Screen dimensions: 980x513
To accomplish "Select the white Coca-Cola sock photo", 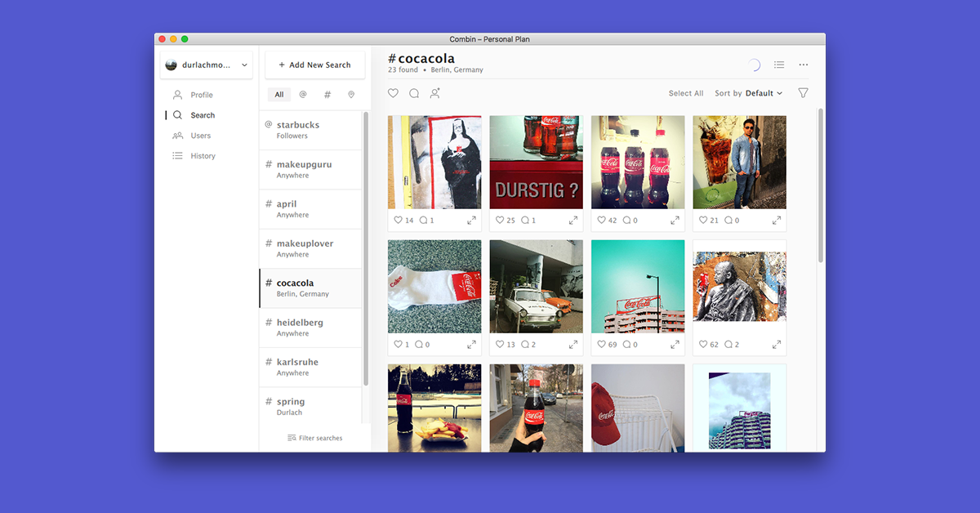I will [x=434, y=287].
